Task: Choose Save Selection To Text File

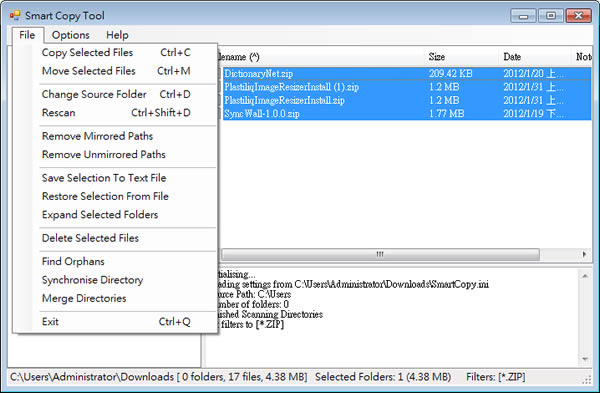Action: click(116, 178)
